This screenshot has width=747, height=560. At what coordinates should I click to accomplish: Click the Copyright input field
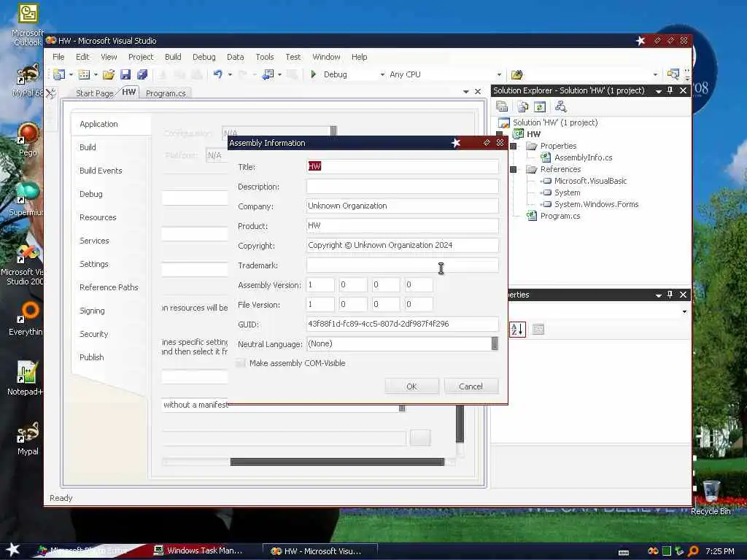403,245
